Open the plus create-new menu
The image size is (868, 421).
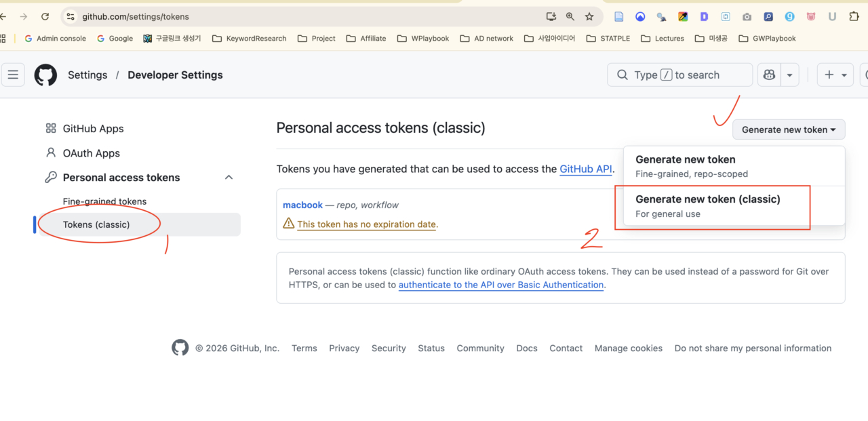click(835, 75)
